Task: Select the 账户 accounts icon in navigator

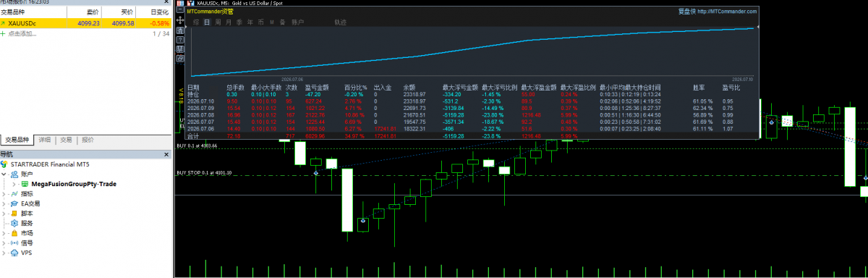Action: tap(14, 174)
